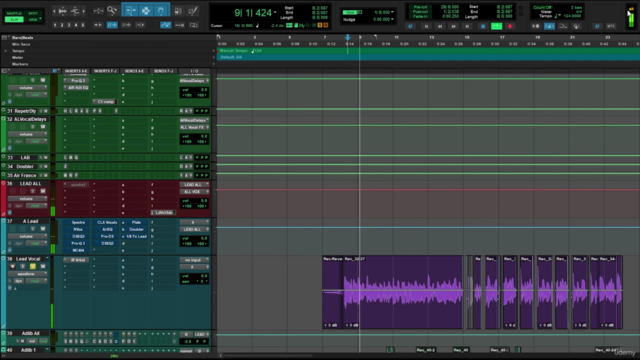Click the Stop transport button

pyautogui.click(x=482, y=27)
